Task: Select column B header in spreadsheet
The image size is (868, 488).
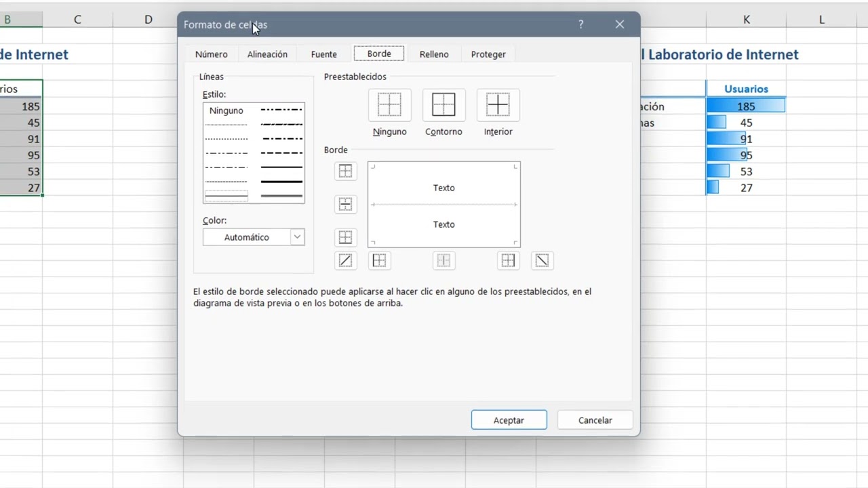Action: point(20,20)
